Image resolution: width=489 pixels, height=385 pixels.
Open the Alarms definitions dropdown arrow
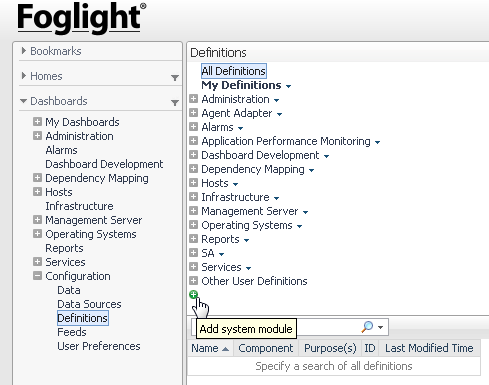coord(240,128)
